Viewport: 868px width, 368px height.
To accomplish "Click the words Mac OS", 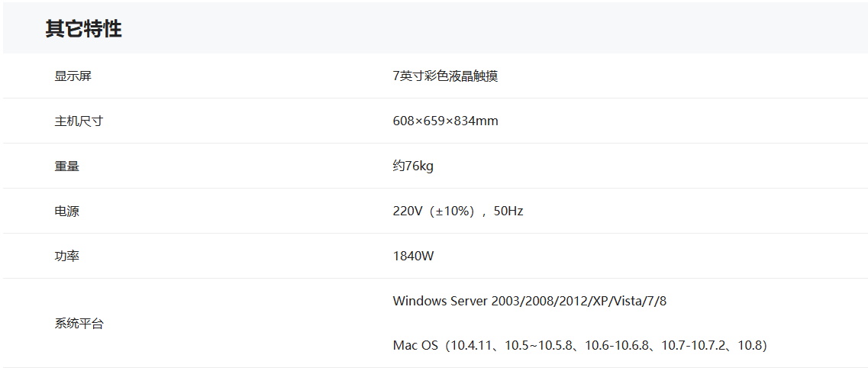I will click(415, 346).
